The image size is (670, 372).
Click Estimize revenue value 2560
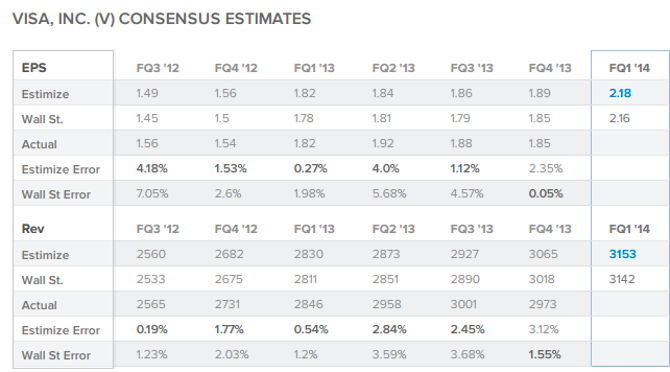coord(151,254)
